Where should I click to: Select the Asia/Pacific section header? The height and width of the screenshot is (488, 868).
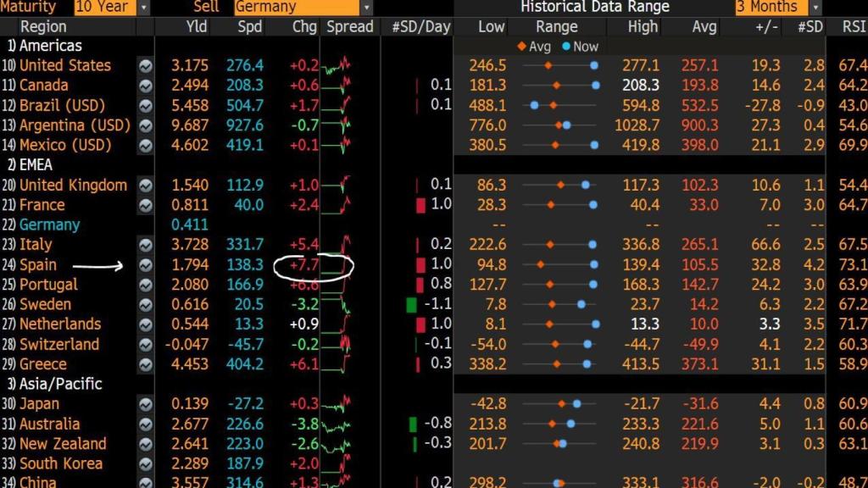pyautogui.click(x=60, y=384)
